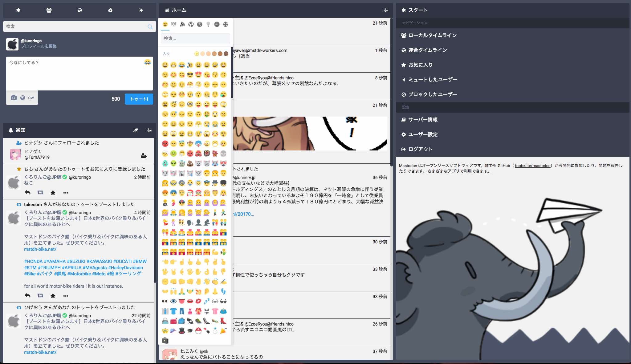The height and width of the screenshot is (364, 631).
Task: Toggle the emoji picker in the compose box
Action: [x=148, y=62]
